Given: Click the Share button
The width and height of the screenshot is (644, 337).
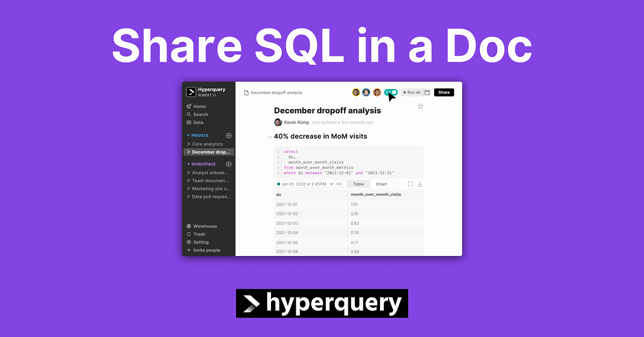Looking at the screenshot, I should click(x=444, y=92).
